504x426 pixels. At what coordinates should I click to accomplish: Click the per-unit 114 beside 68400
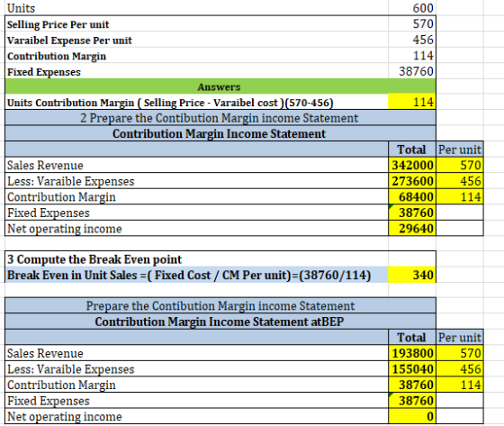point(460,196)
